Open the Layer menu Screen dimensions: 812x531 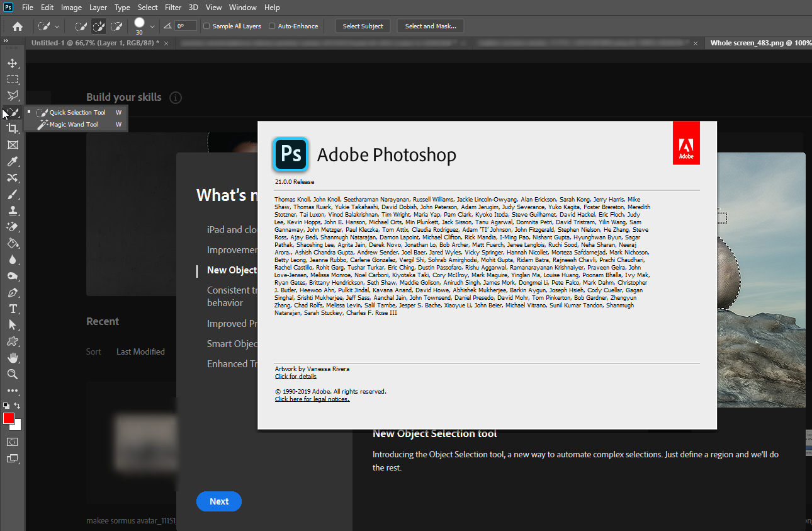(98, 8)
